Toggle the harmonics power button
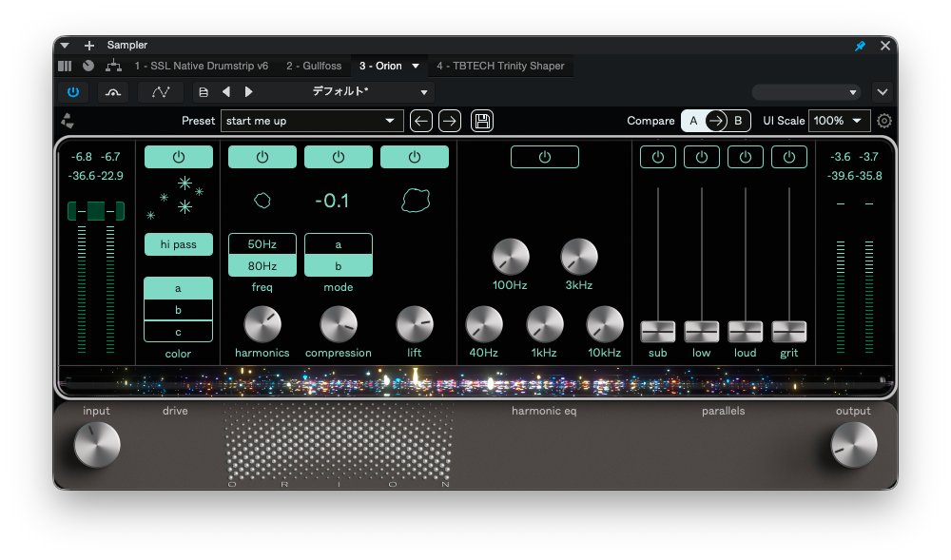This screenshot has height=560, width=951. pyautogui.click(x=262, y=157)
